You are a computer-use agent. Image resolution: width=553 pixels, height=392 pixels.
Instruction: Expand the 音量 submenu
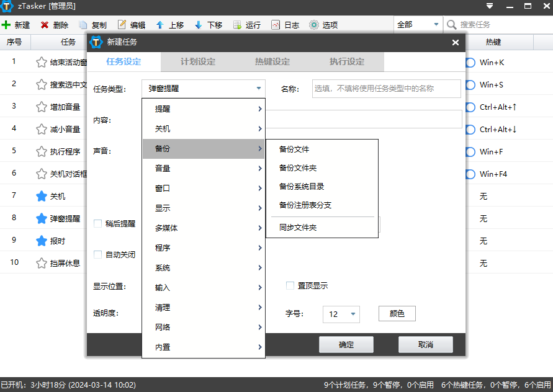204,169
